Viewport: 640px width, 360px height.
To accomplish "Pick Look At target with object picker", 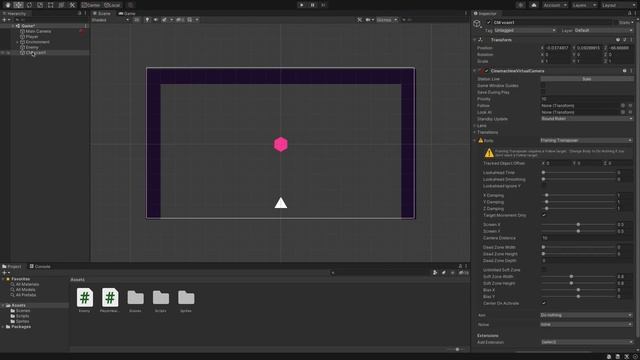I will 623,112.
